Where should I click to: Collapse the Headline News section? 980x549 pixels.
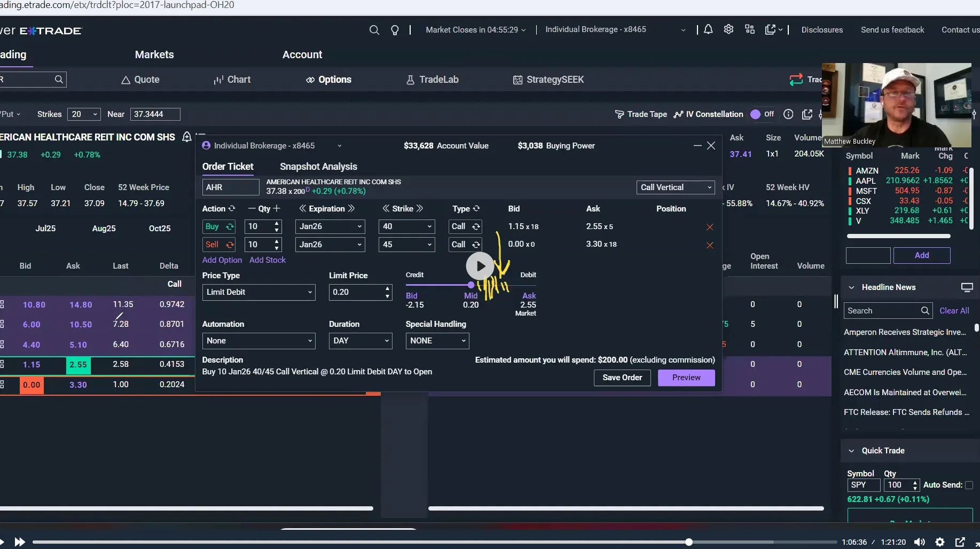(851, 287)
